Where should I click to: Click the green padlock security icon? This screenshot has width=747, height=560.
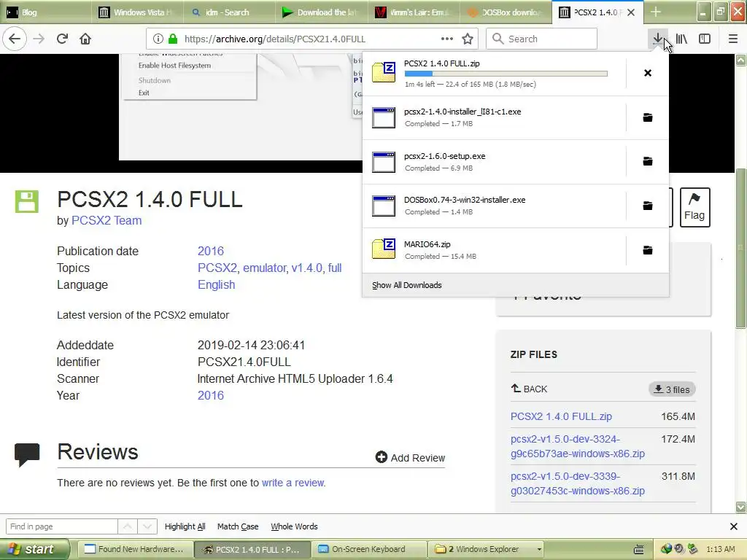[173, 39]
